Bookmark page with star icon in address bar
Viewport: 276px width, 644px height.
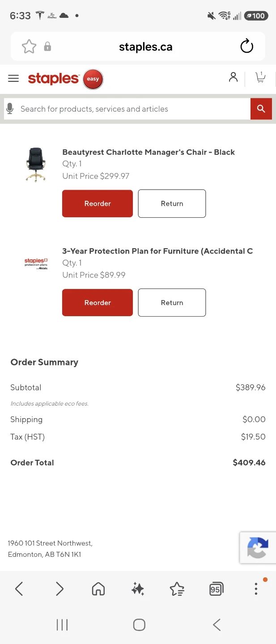pyautogui.click(x=29, y=47)
